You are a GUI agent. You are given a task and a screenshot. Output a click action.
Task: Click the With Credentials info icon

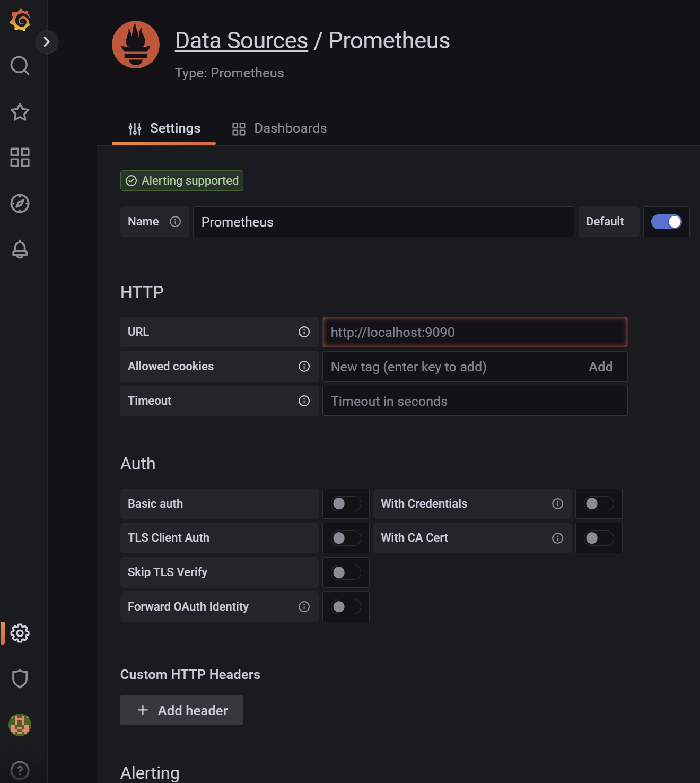[x=557, y=504]
